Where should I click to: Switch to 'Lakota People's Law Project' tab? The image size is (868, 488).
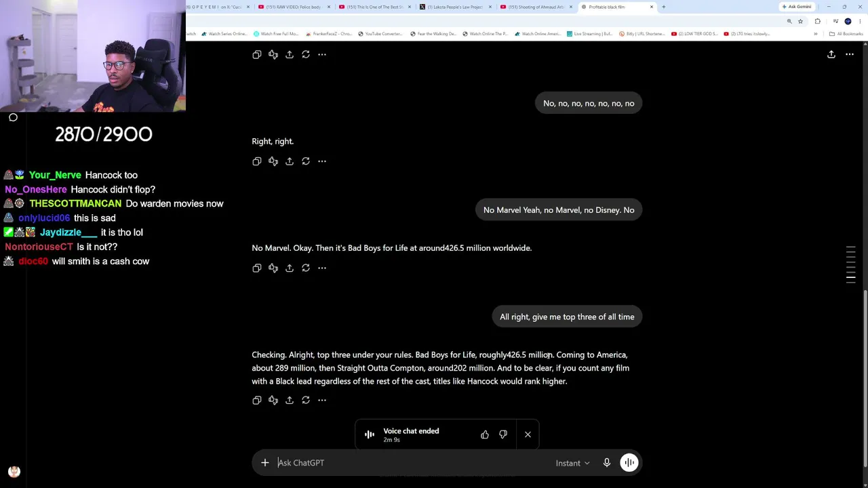455,7
